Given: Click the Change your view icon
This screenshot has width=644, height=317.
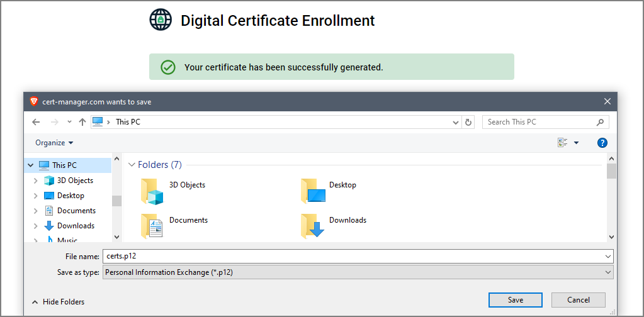Looking at the screenshot, I should coord(562,143).
